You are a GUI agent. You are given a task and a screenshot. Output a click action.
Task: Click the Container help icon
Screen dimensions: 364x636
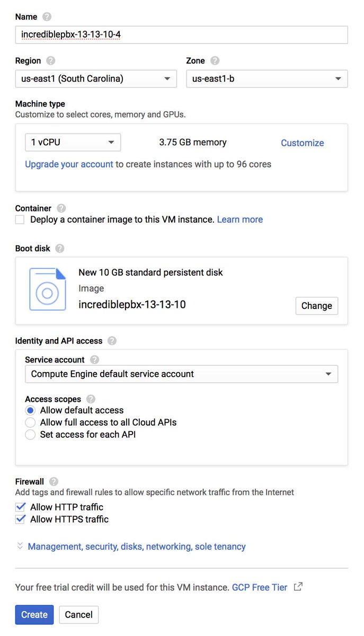coord(61,208)
